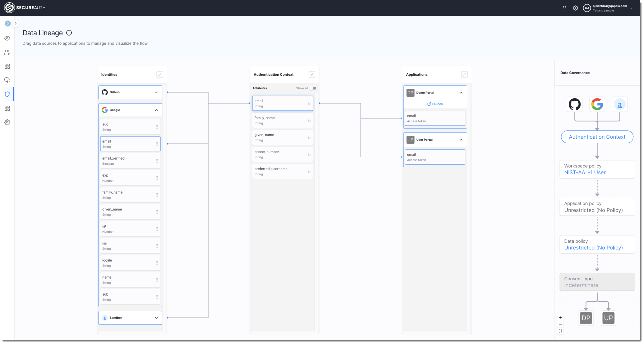Open the notifications bell
This screenshot has height=344, width=644.
click(x=564, y=8)
